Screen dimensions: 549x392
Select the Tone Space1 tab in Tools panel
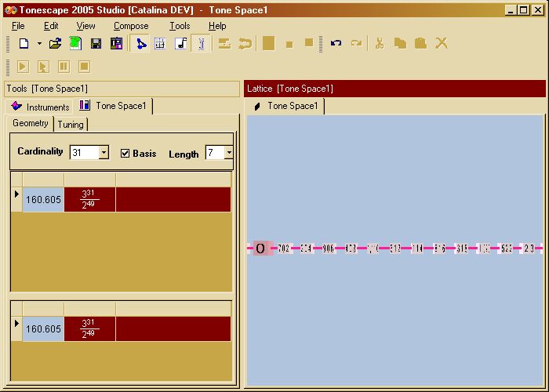pyautogui.click(x=114, y=106)
